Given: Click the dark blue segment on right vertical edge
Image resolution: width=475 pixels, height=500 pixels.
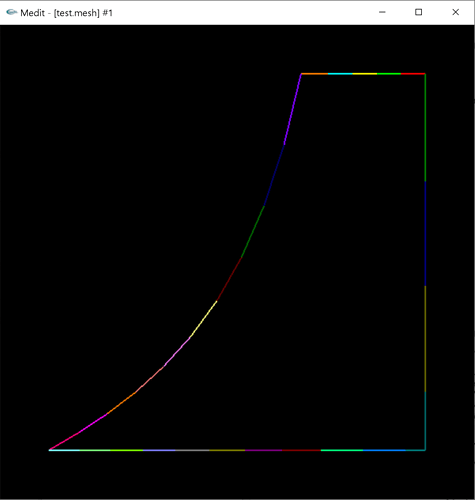Looking at the screenshot, I should point(425,233).
